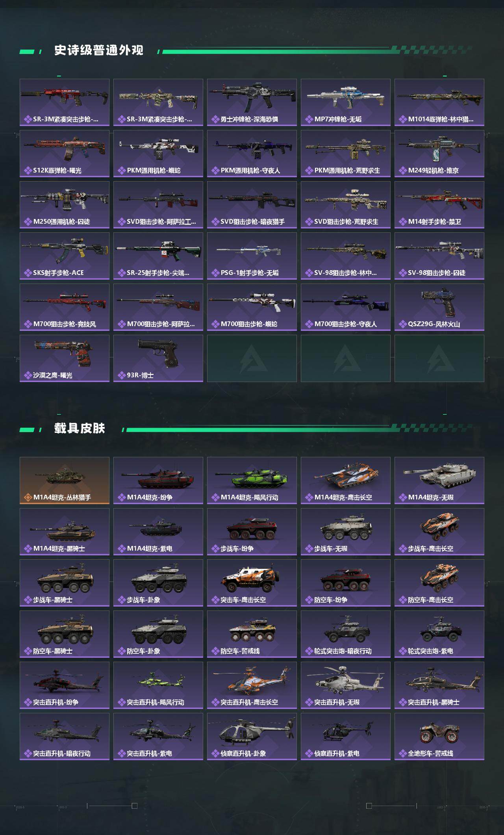This screenshot has height=835, width=504.
Task: Pick the 防空车-警戒线 vehicle skin
Action: pos(252,634)
